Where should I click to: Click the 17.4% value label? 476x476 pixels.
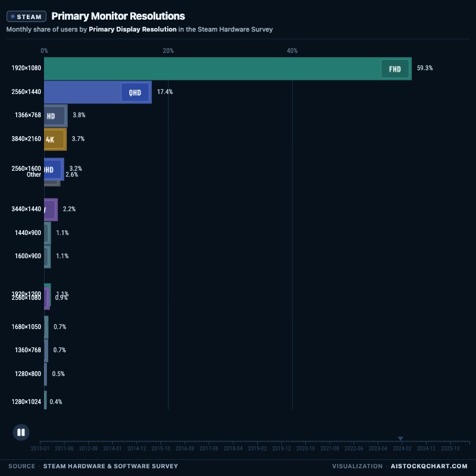tap(165, 92)
